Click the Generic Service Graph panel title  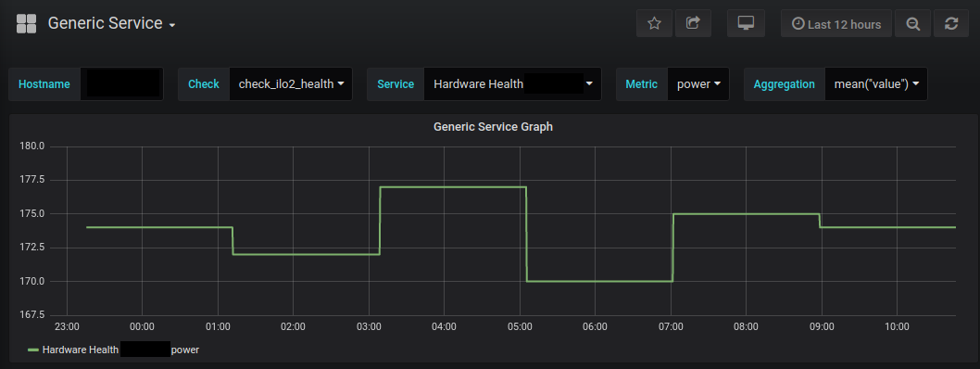(x=493, y=127)
